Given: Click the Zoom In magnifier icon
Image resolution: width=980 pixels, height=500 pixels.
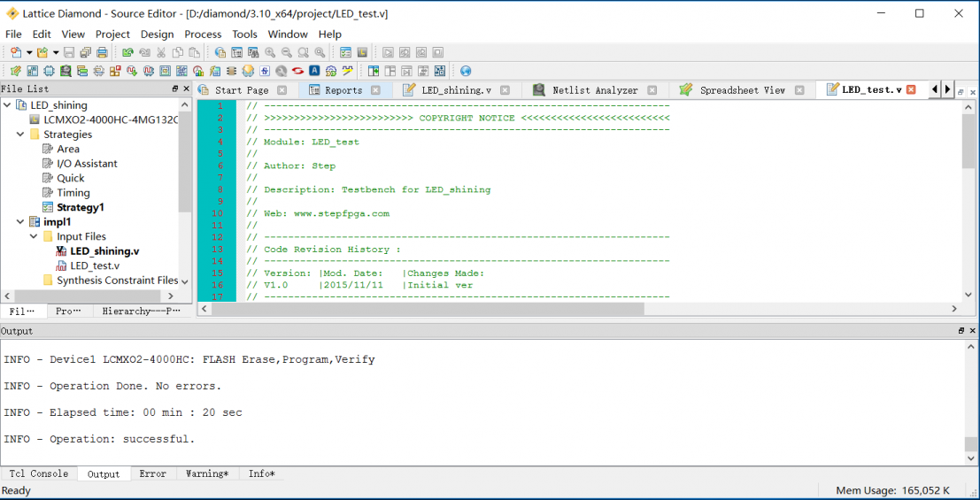Looking at the screenshot, I should click(270, 52).
